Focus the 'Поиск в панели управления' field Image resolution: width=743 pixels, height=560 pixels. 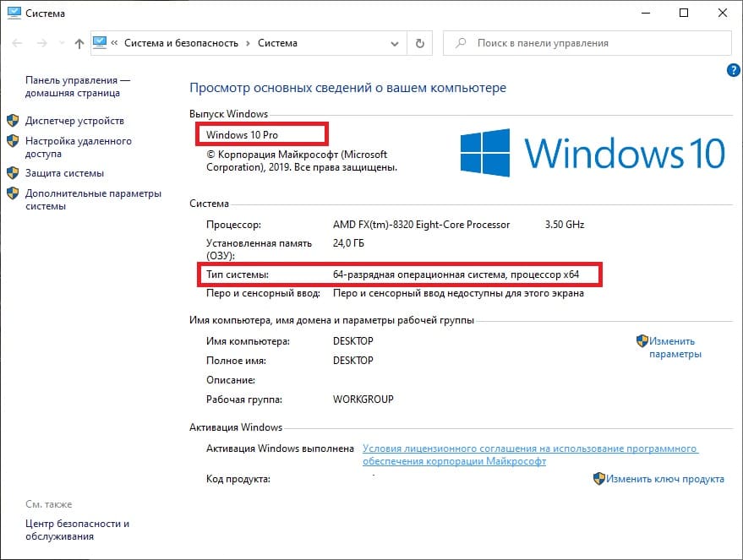[587, 43]
